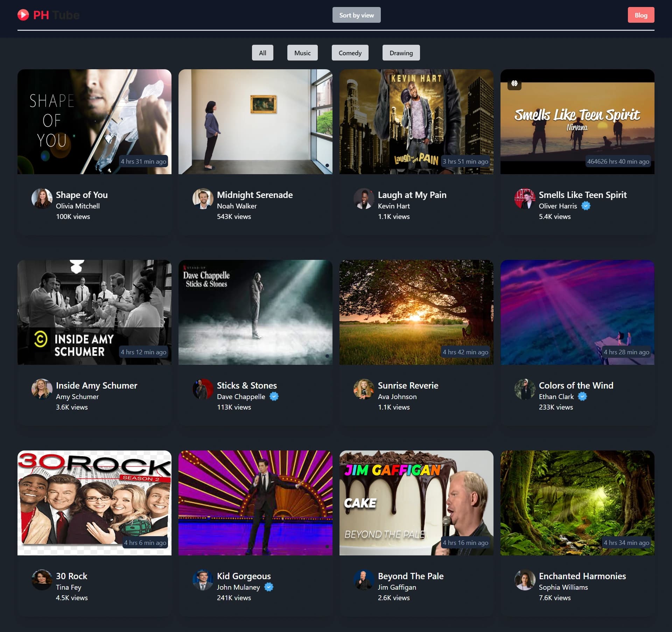
Task: Click Jim Gaffigan's profile avatar
Action: [364, 580]
